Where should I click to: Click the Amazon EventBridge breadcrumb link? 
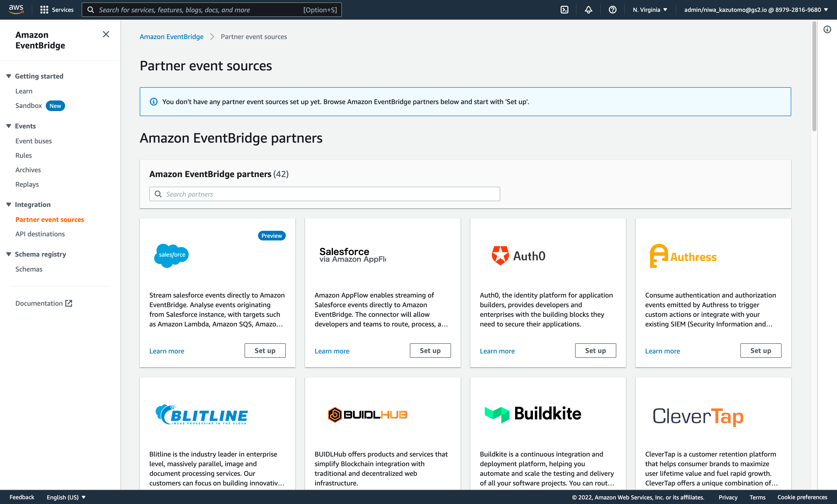coord(172,37)
